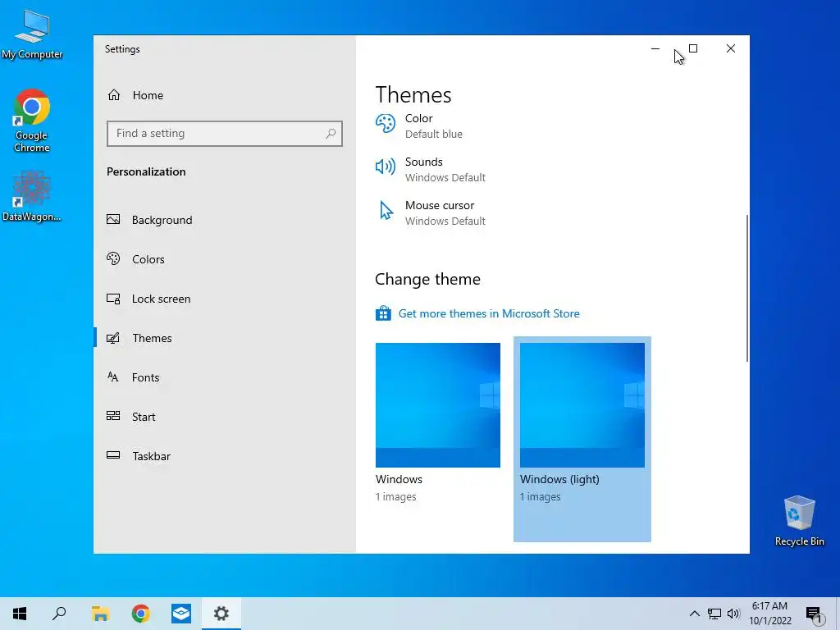Image resolution: width=840 pixels, height=630 pixels.
Task: Click the Start tiles icon in sidebar
Action: coord(113,416)
